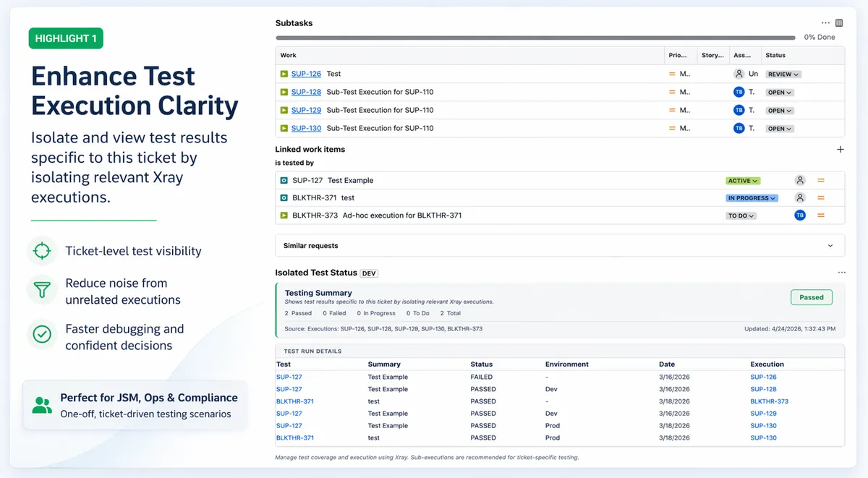The height and width of the screenshot is (478, 868).
Task: Click the medium priority icon in SUP-126 row
Action: coord(672,74)
